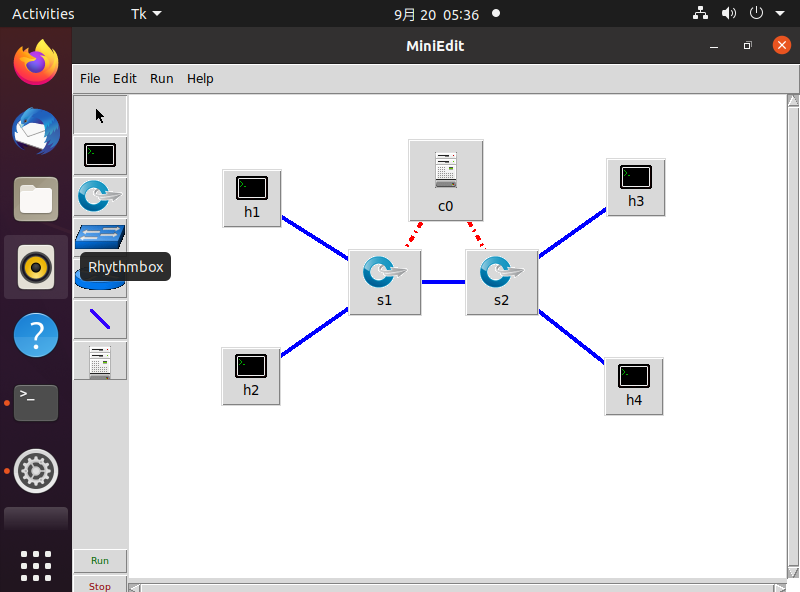Select the Controller tool in toolbar
800x592 pixels.
click(x=100, y=361)
